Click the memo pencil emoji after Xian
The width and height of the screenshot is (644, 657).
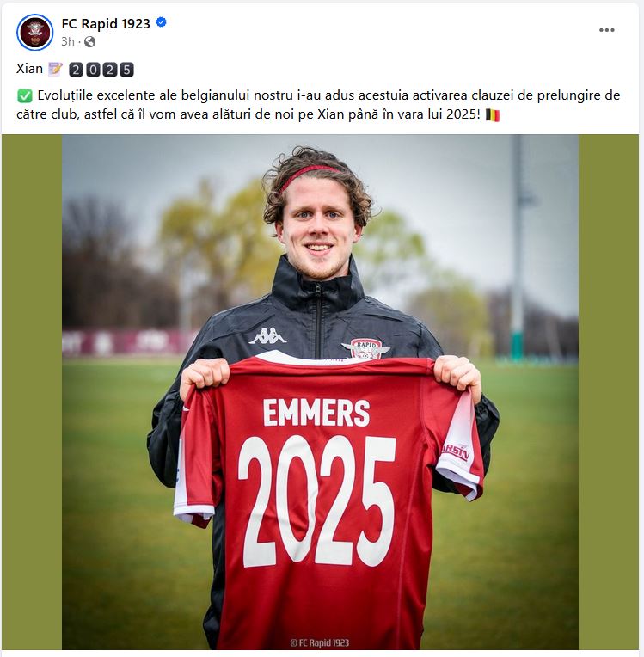(x=55, y=69)
